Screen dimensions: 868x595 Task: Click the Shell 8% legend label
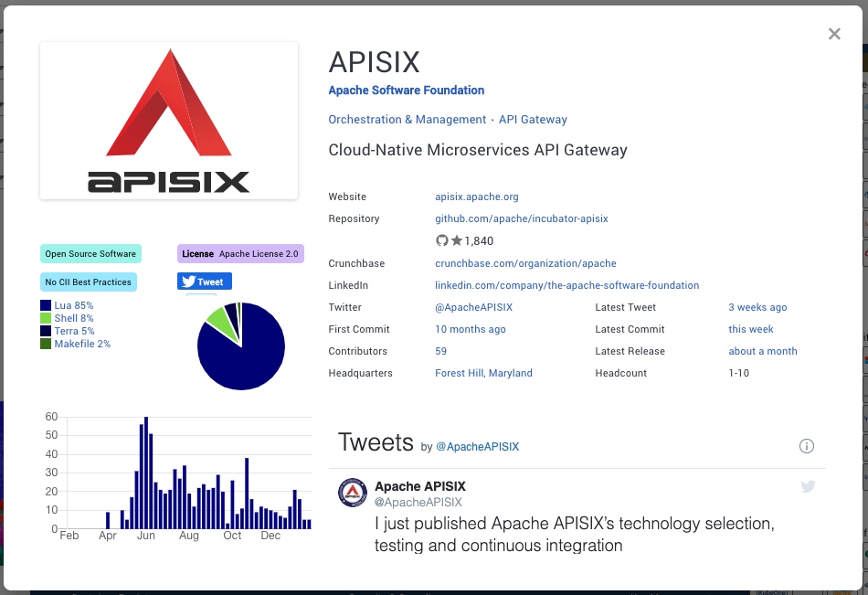click(74, 318)
